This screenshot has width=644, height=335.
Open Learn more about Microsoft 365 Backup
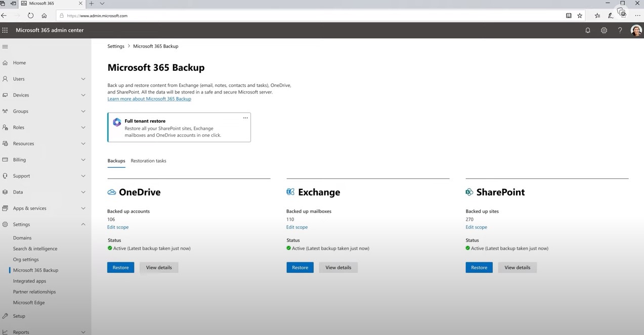pyautogui.click(x=149, y=99)
